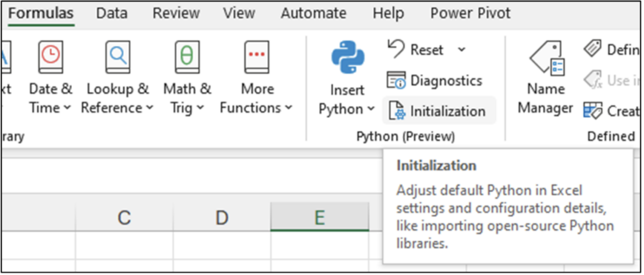Image resolution: width=644 pixels, height=275 pixels.
Task: Open the Python Initialization settings
Action: (x=439, y=111)
